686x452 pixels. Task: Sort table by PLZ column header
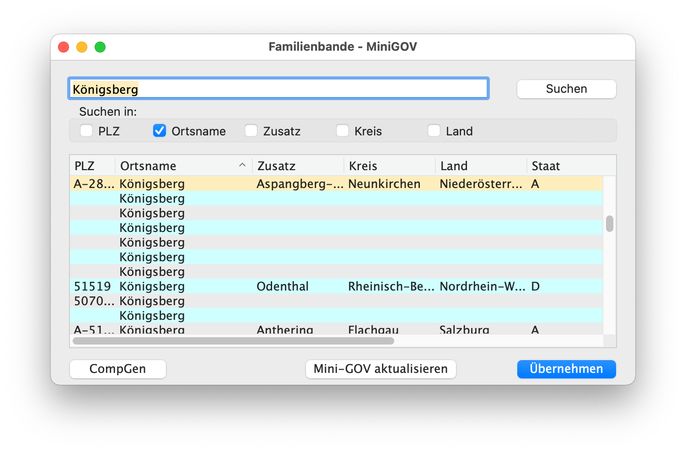pos(92,166)
